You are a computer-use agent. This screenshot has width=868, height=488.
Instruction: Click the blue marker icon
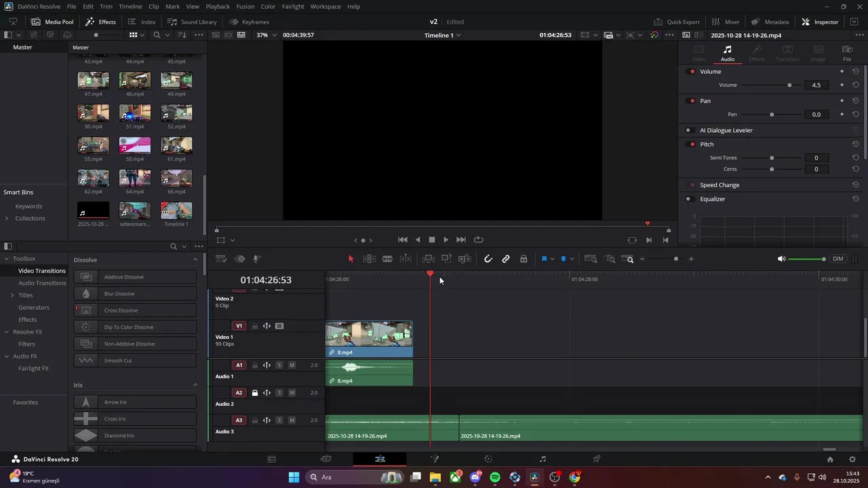pyautogui.click(x=564, y=259)
